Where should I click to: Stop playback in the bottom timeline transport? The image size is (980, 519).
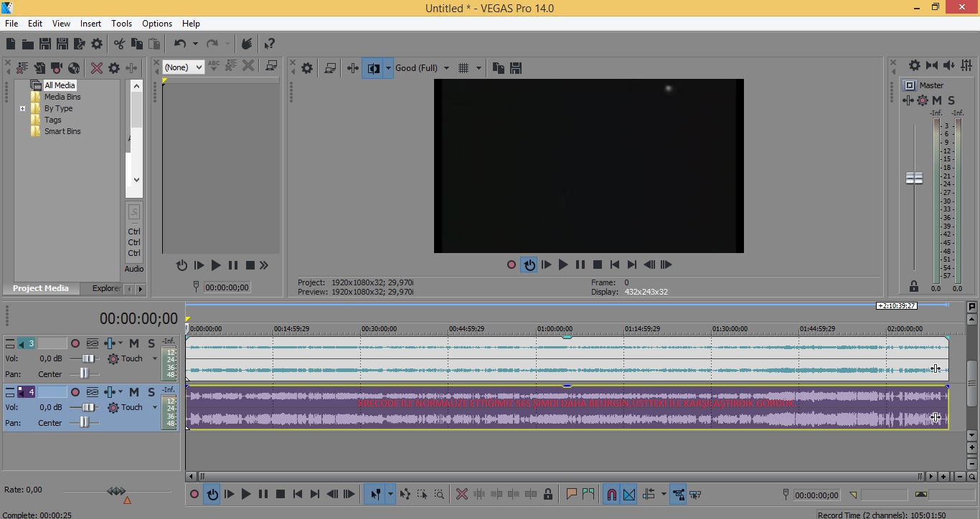tap(281, 494)
